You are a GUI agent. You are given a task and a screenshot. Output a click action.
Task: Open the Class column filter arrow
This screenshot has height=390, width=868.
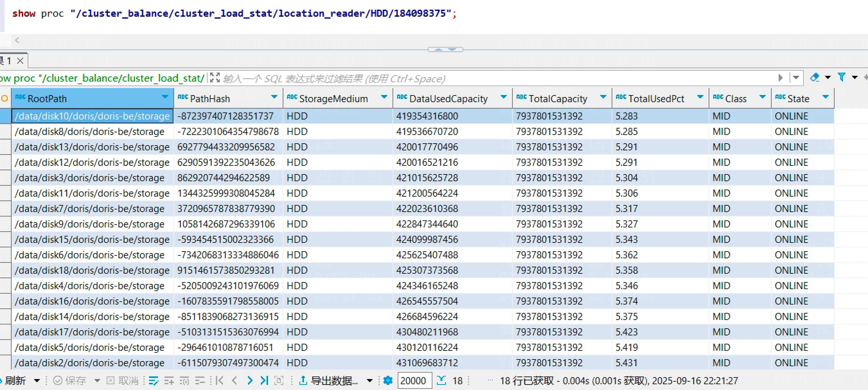(763, 97)
